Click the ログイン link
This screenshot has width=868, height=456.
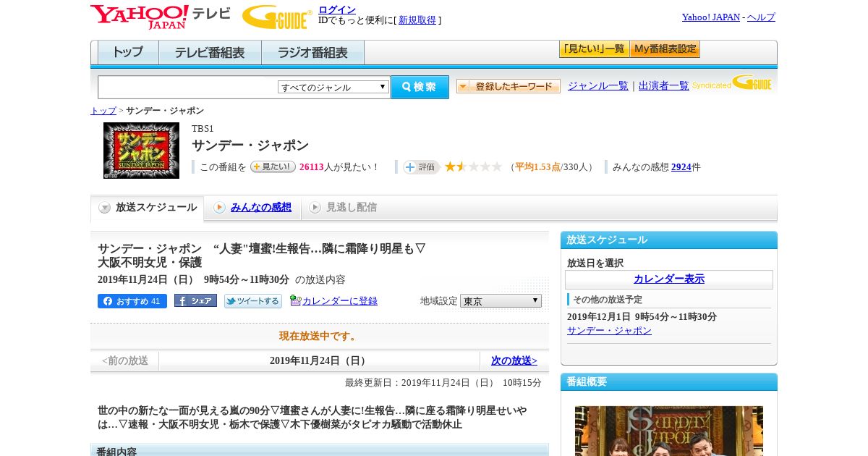coord(337,9)
